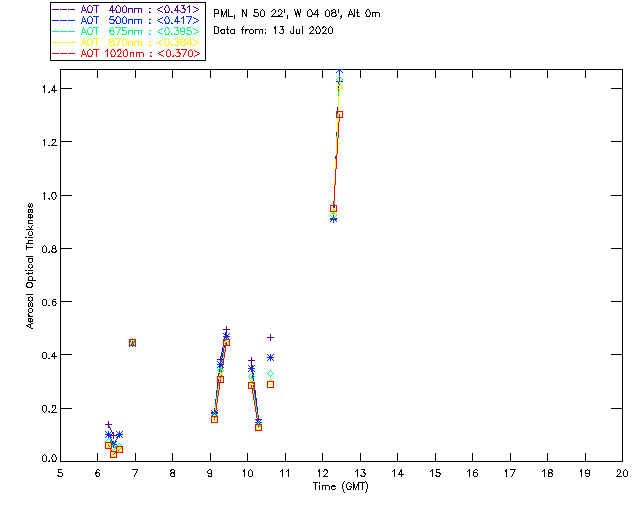Click the y-axis tick label 0.8
The width and height of the screenshot is (640, 512).
click(49, 249)
